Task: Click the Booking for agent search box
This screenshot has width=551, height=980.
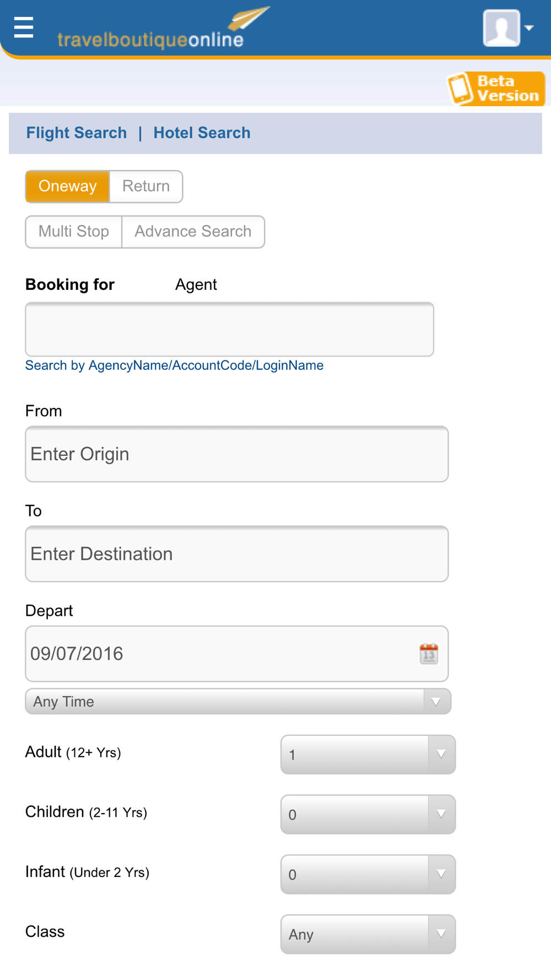Action: (x=229, y=329)
